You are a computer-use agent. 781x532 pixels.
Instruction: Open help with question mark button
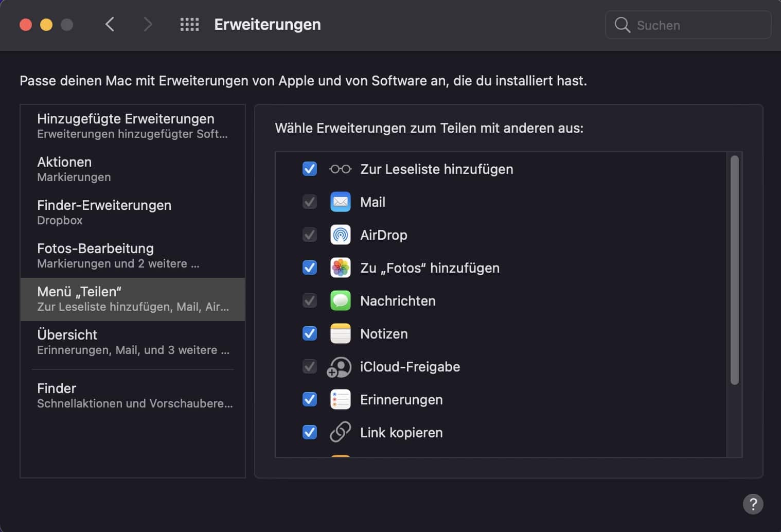tap(753, 504)
